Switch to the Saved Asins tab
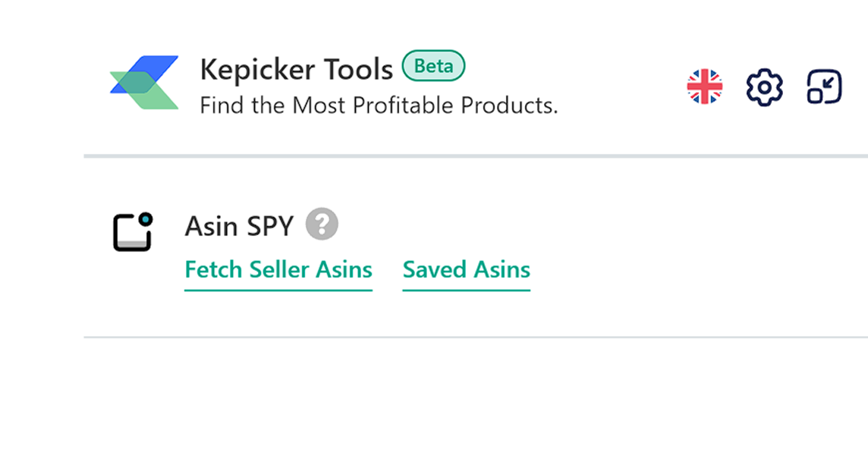The image size is (868, 449). pos(466,269)
